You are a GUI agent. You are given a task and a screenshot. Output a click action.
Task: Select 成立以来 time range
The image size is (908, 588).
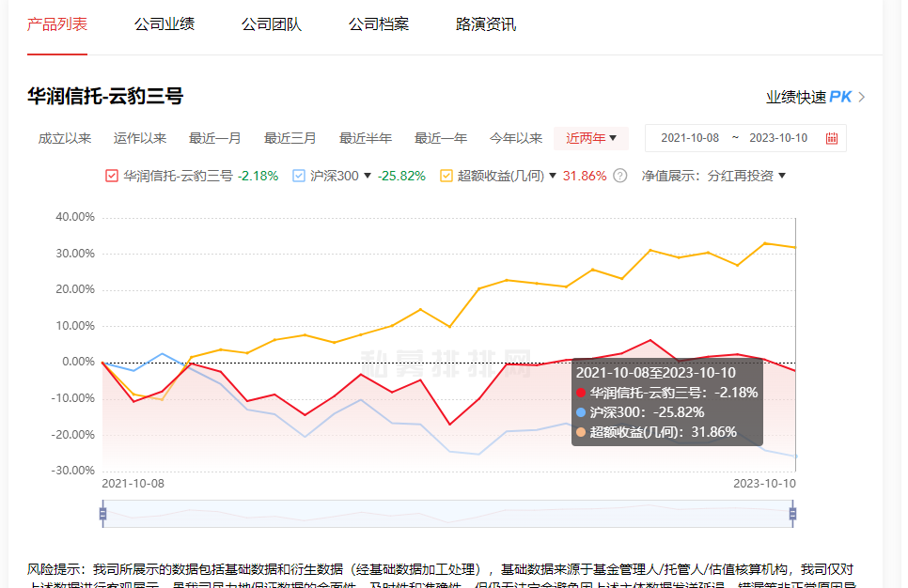(65, 138)
